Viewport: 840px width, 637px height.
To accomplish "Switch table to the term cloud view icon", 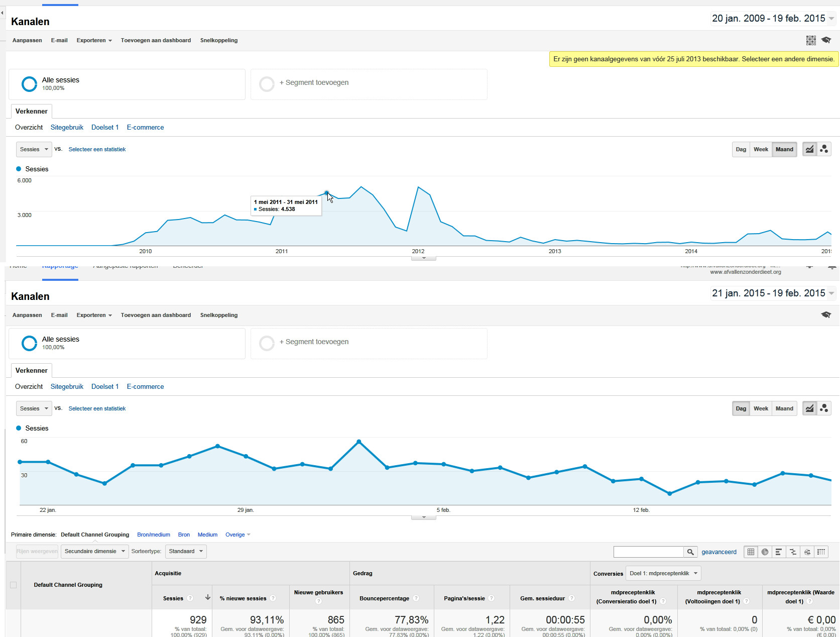I will 807,552.
